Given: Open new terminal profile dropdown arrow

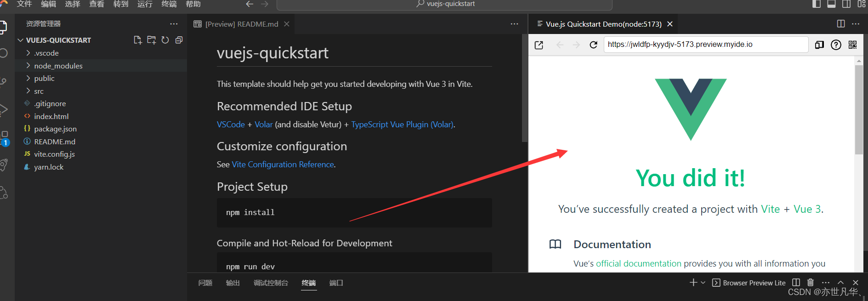Looking at the screenshot, I should [x=703, y=283].
